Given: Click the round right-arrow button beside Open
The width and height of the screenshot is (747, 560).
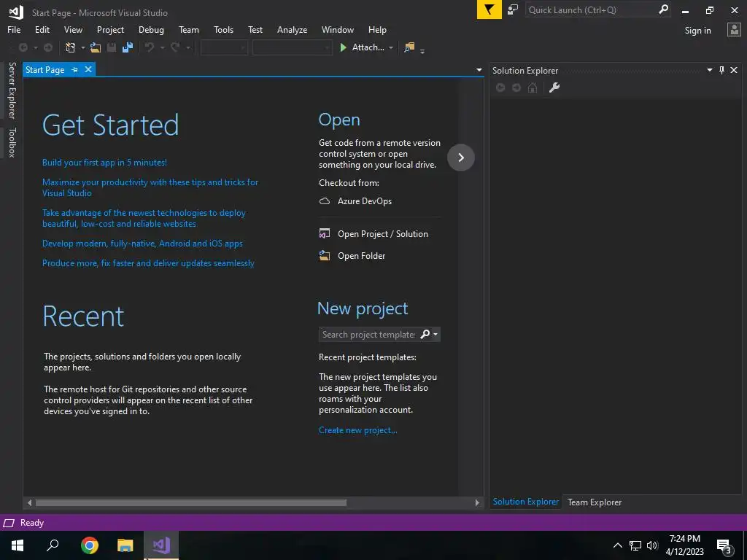Looking at the screenshot, I should point(461,157).
